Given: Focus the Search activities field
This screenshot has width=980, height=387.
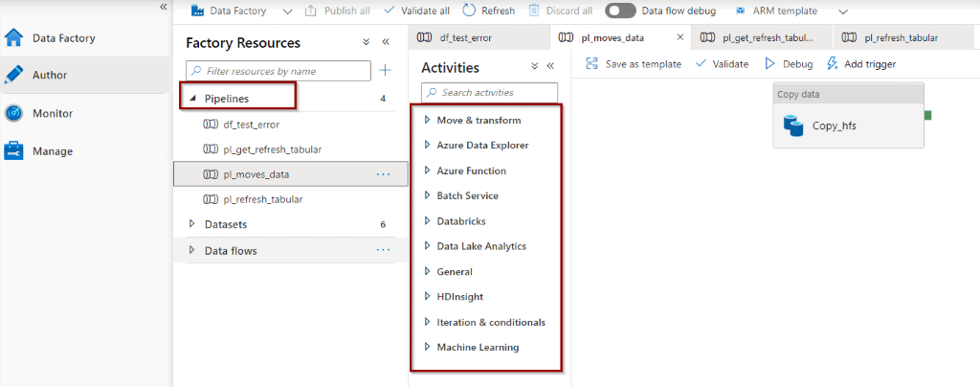Looking at the screenshot, I should [x=489, y=93].
